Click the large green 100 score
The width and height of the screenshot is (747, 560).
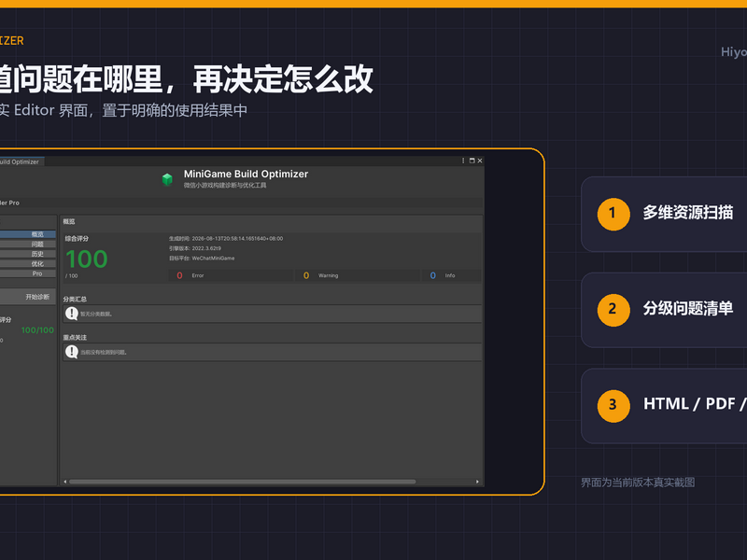(x=87, y=259)
